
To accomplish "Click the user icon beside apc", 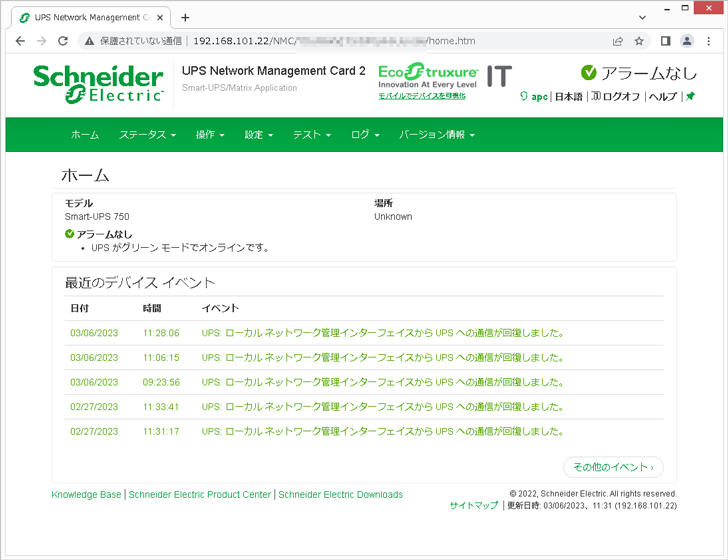I will 524,96.
